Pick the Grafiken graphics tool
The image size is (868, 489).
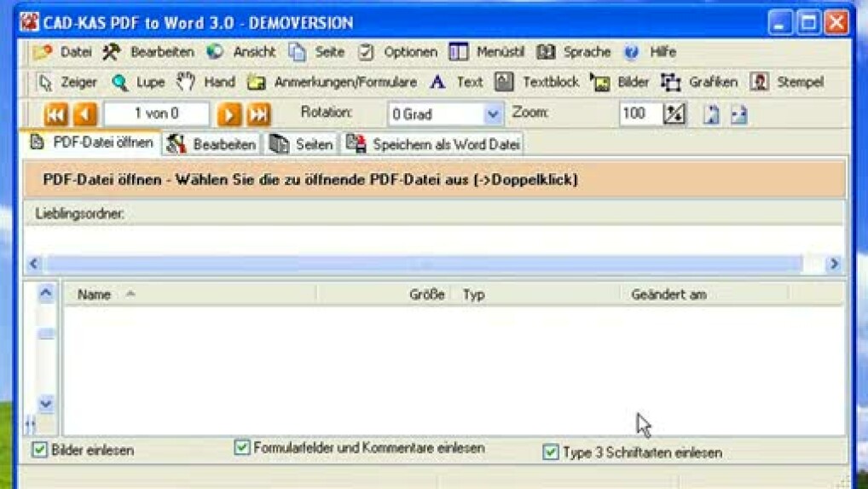click(x=699, y=83)
